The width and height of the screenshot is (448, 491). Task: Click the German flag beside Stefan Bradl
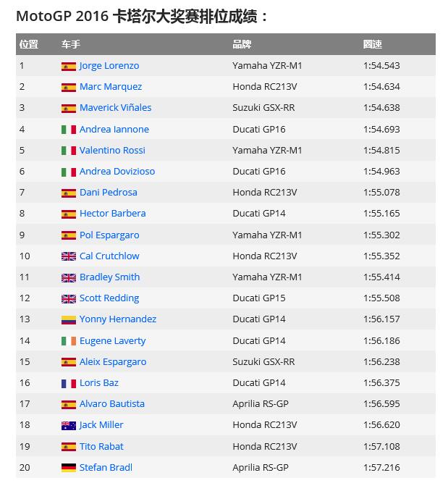69,468
